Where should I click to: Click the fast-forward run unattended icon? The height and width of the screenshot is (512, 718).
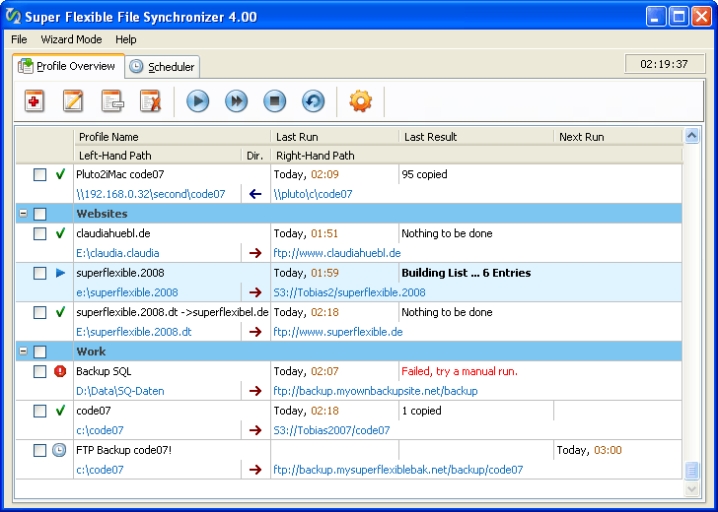click(236, 101)
